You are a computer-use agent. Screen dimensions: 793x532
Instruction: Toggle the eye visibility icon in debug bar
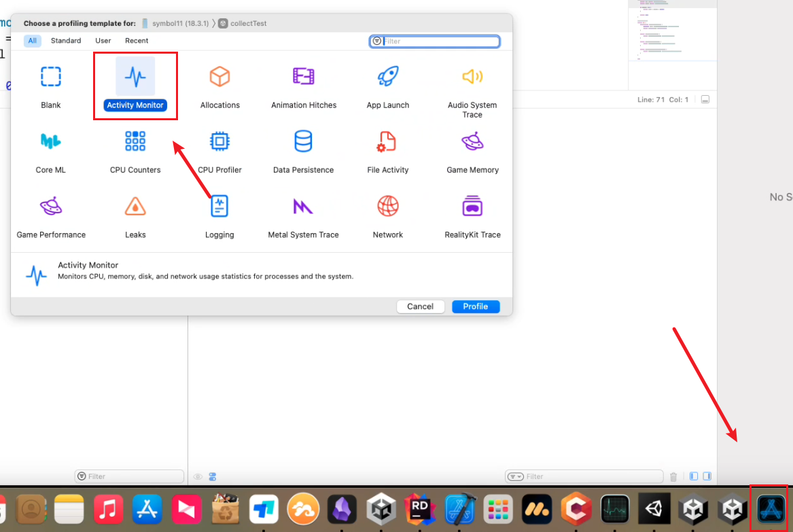click(198, 477)
